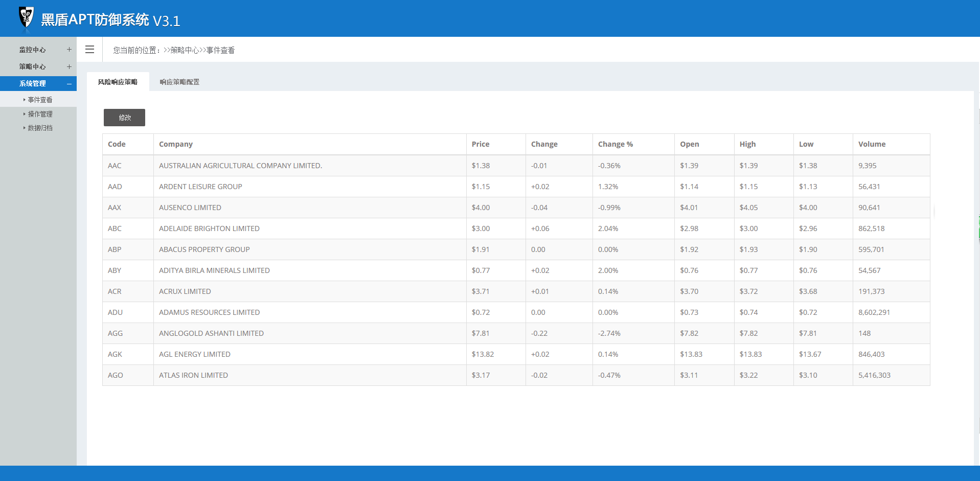
Task: Click ATLAS IRON LIMITED company name
Action: click(193, 375)
